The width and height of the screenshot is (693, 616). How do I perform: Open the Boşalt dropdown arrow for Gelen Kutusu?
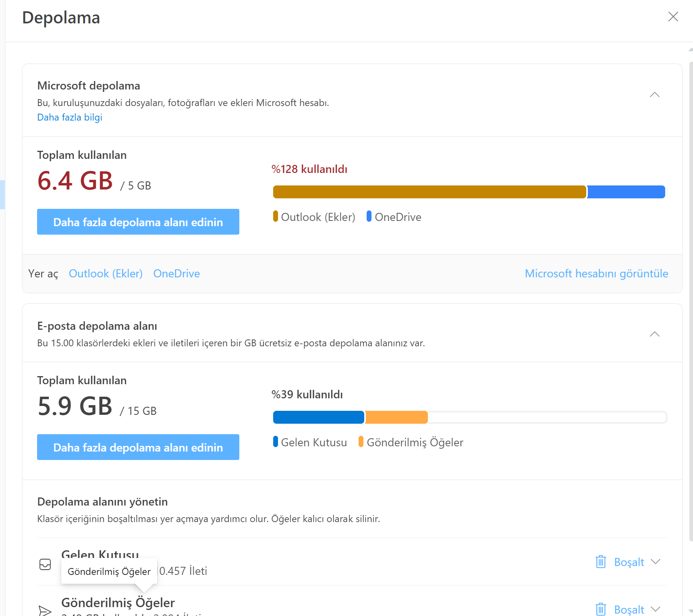(656, 562)
